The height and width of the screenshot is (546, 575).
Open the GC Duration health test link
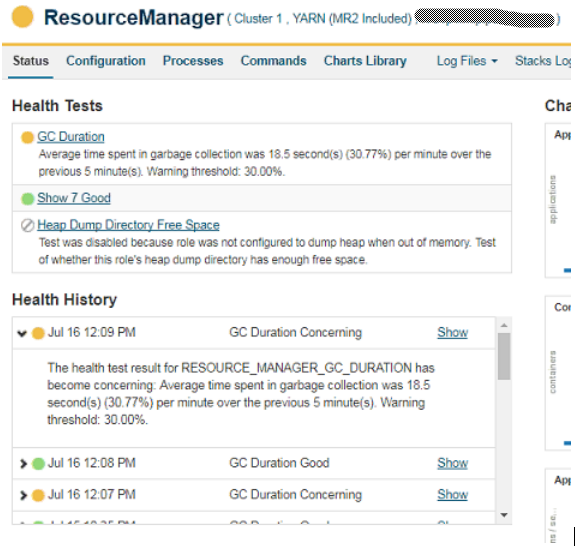click(71, 137)
